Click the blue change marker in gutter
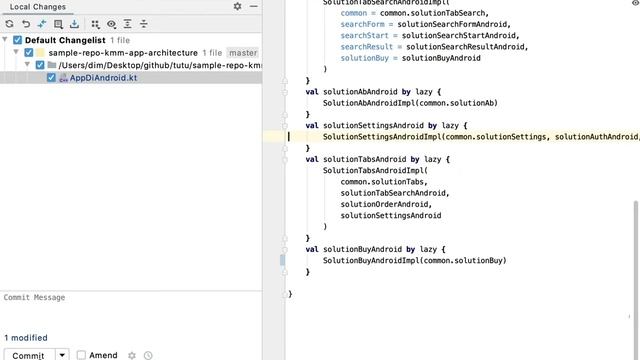 [282, 260]
